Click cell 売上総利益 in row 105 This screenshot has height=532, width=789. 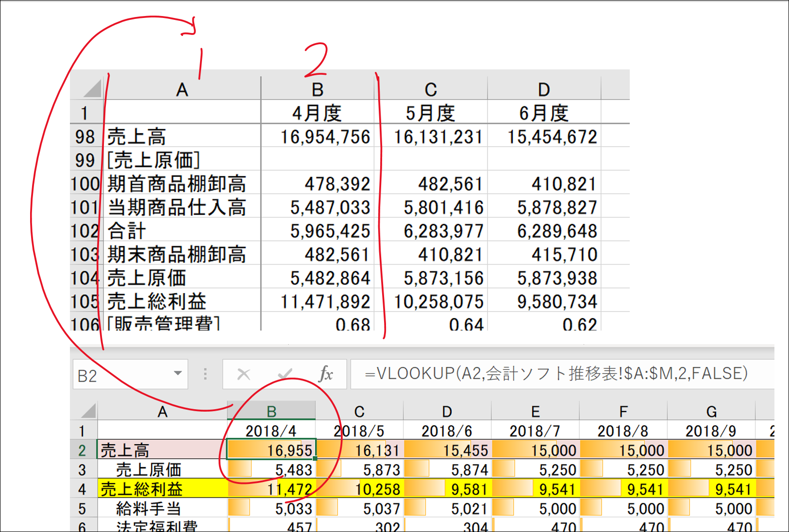tap(182, 301)
